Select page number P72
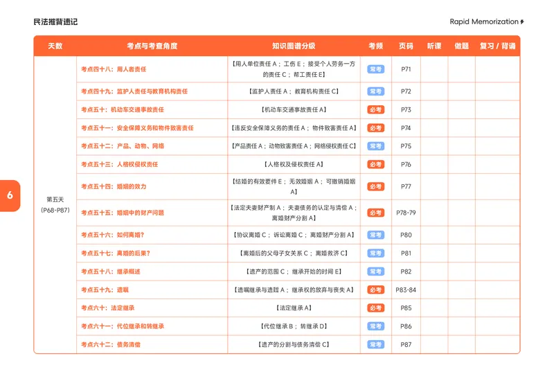The width and height of the screenshot is (554, 392). tap(406, 91)
